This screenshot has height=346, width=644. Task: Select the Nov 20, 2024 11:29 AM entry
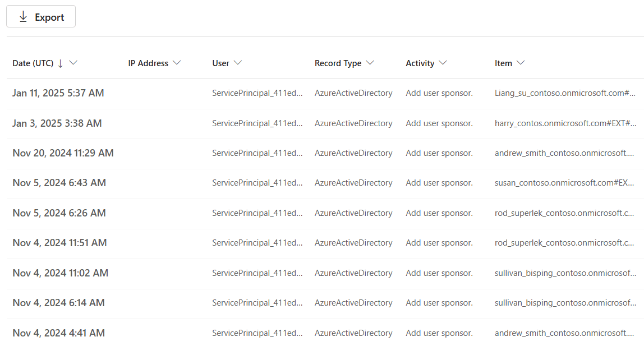tap(63, 153)
